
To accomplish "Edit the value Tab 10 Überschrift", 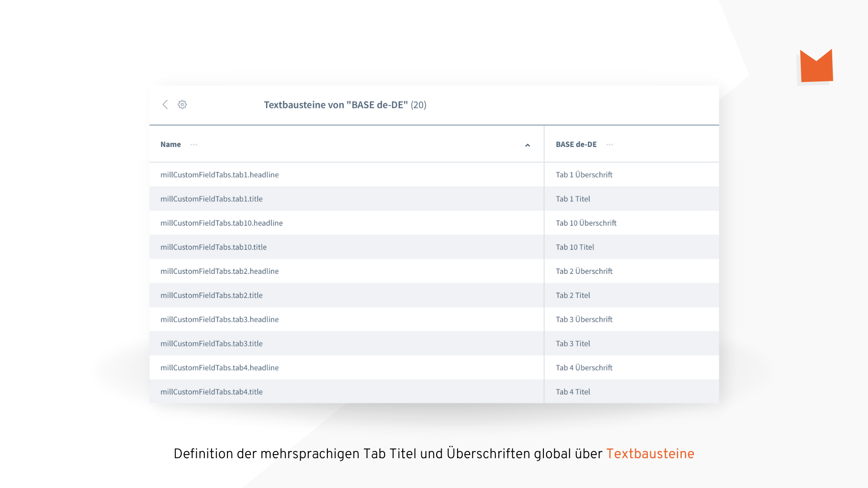I will coord(586,223).
